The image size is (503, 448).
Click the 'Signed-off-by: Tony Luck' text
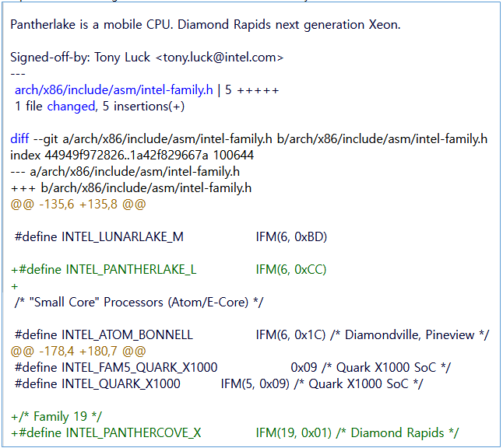tap(80, 58)
